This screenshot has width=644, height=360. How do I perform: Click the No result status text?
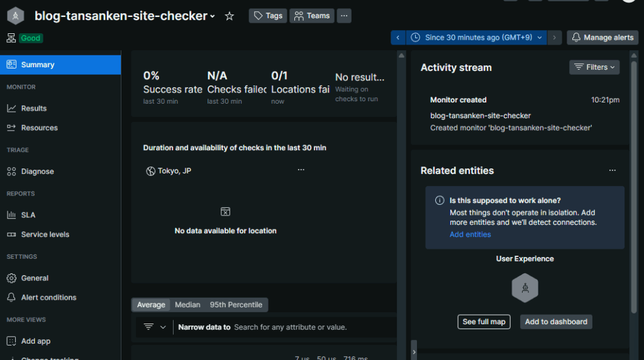tap(360, 77)
